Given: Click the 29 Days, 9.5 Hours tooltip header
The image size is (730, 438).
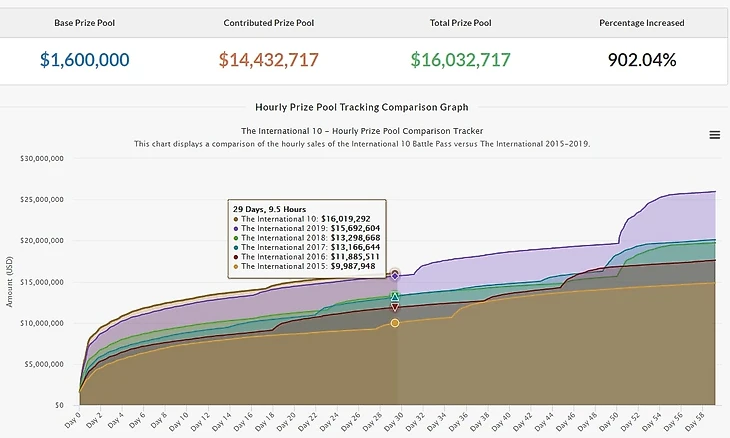Looking at the screenshot, I should [268, 209].
